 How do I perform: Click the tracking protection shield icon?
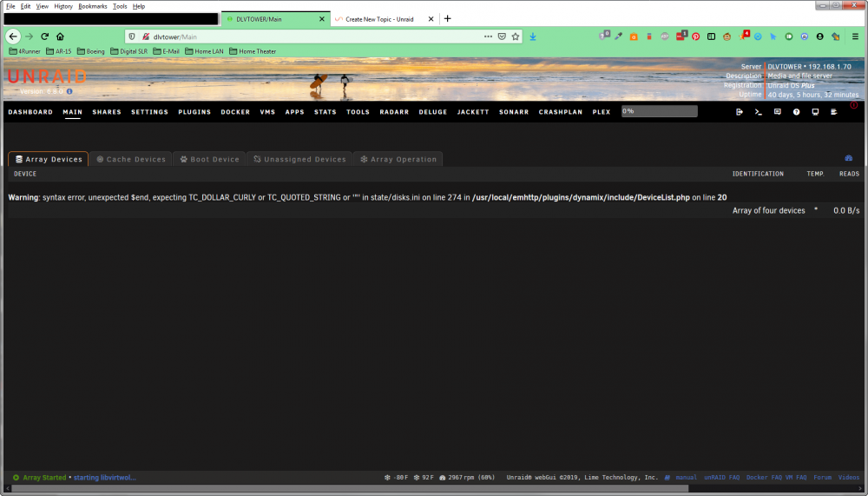coord(132,36)
